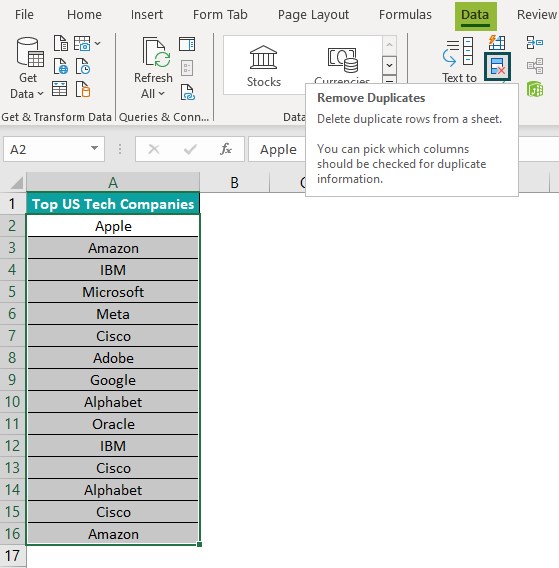This screenshot has width=559, height=568.
Task: Switch to the Review tab
Action: [x=537, y=14]
